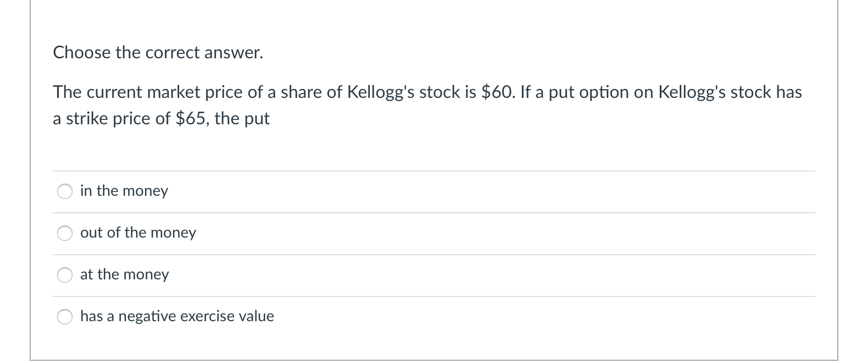Click the 'in the money' answer label
This screenshot has height=363, width=868.
click(124, 191)
